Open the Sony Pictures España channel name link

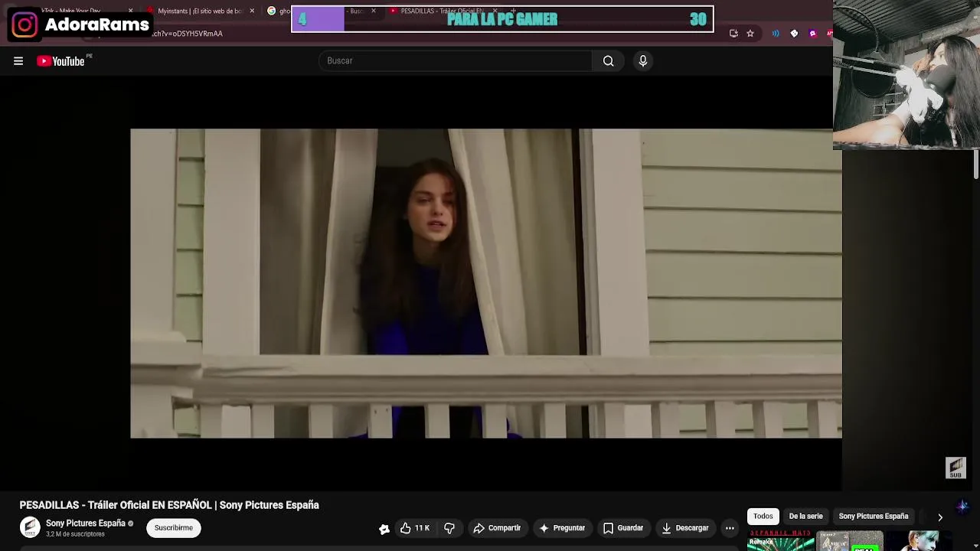click(86, 523)
